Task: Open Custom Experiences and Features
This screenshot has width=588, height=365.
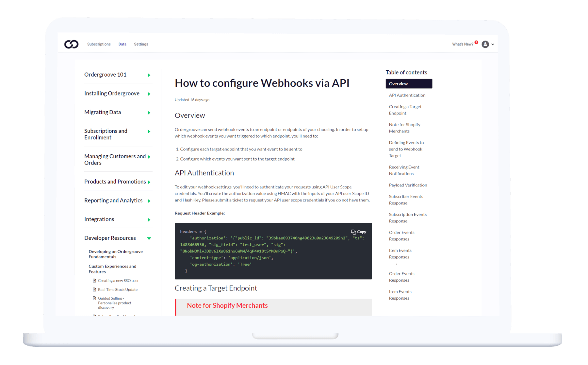Action: 112,269
